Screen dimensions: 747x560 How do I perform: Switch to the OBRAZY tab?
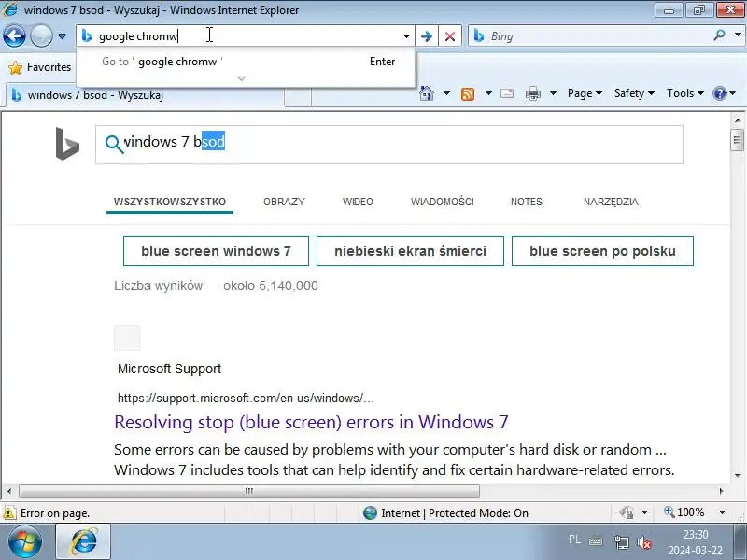point(284,202)
